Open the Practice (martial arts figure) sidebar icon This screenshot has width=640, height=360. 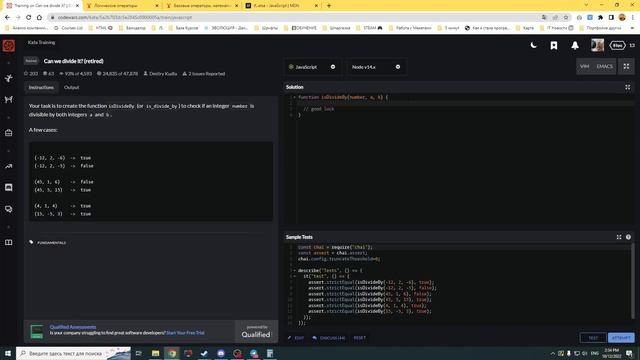pyautogui.click(x=9, y=78)
